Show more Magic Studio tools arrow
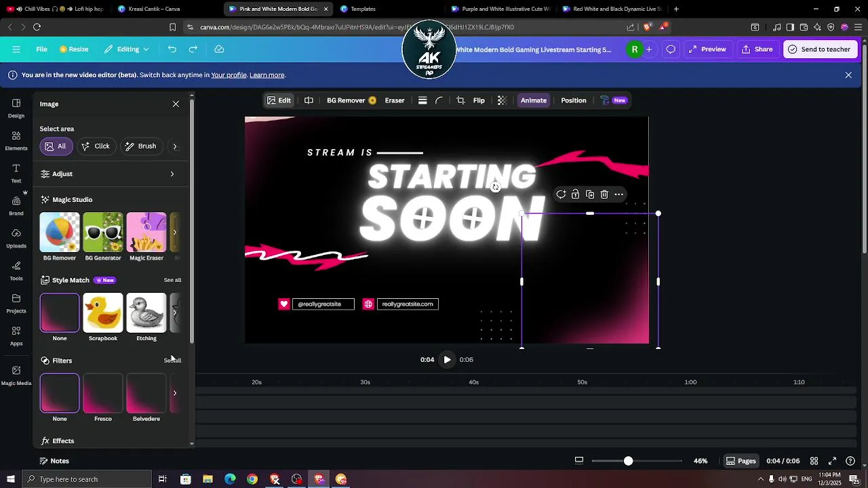The height and width of the screenshot is (488, 868). pos(175,232)
